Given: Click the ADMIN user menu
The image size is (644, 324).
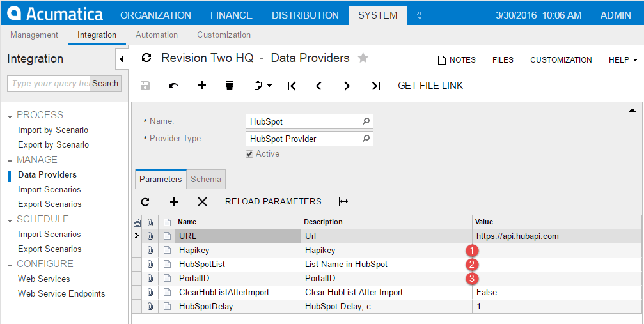Looking at the screenshot, I should click(615, 15).
